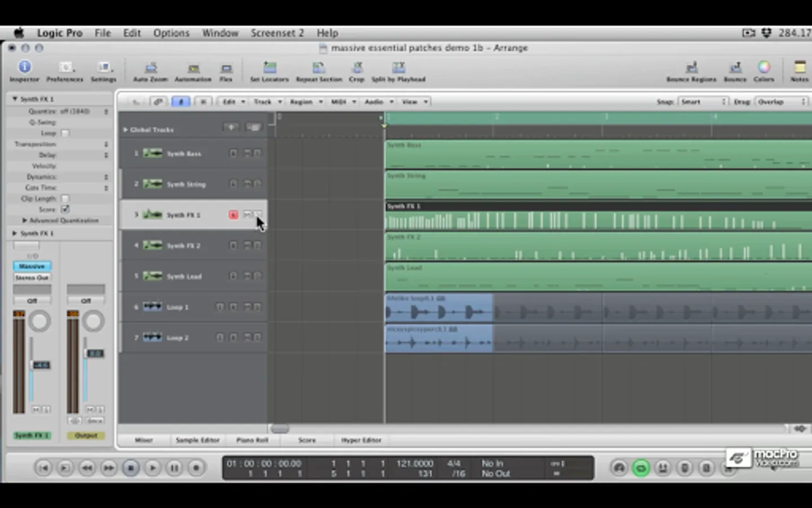The image size is (812, 508).
Task: Toggle the Score checkbox in the inspector
Action: click(65, 209)
